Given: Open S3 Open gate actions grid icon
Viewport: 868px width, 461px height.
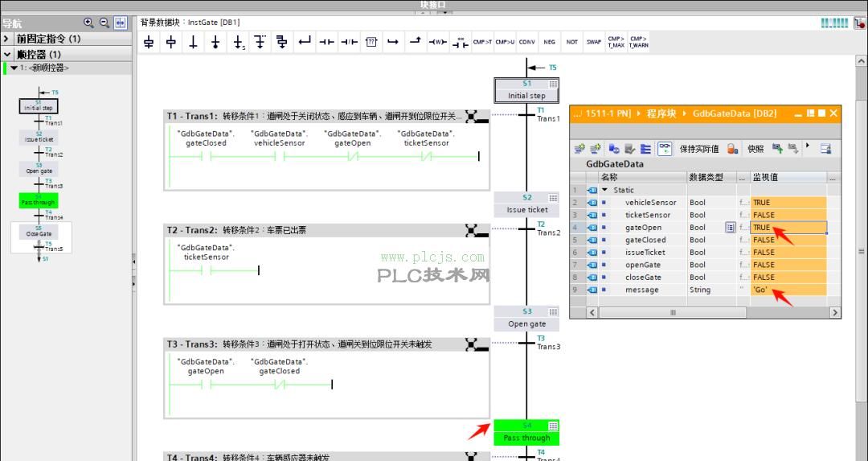Looking at the screenshot, I should click(553, 312).
